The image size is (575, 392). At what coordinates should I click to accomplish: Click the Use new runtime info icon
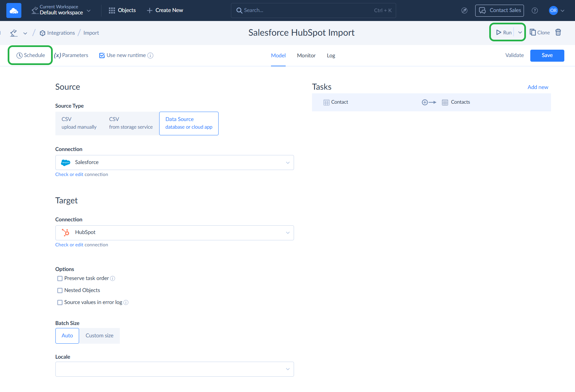(x=151, y=56)
